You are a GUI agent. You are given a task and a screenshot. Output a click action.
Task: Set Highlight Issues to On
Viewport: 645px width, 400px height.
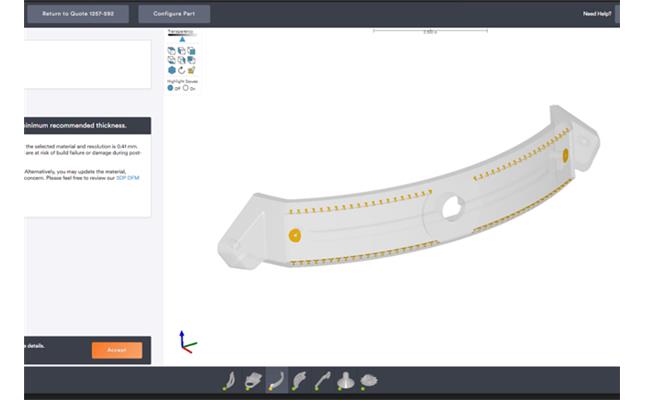pos(186,88)
